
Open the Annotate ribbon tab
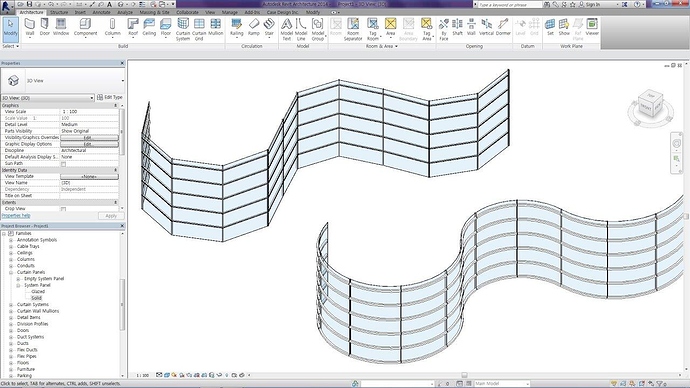(x=101, y=12)
